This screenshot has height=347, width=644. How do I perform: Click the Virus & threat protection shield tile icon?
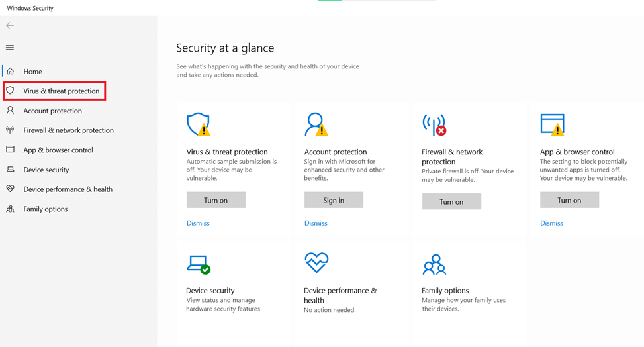pyautogui.click(x=198, y=124)
